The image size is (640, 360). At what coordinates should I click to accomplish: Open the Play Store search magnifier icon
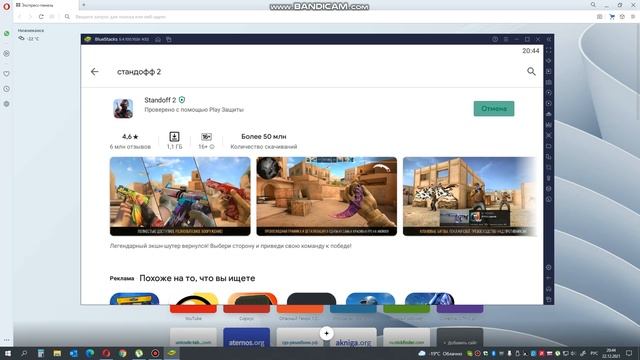[531, 71]
